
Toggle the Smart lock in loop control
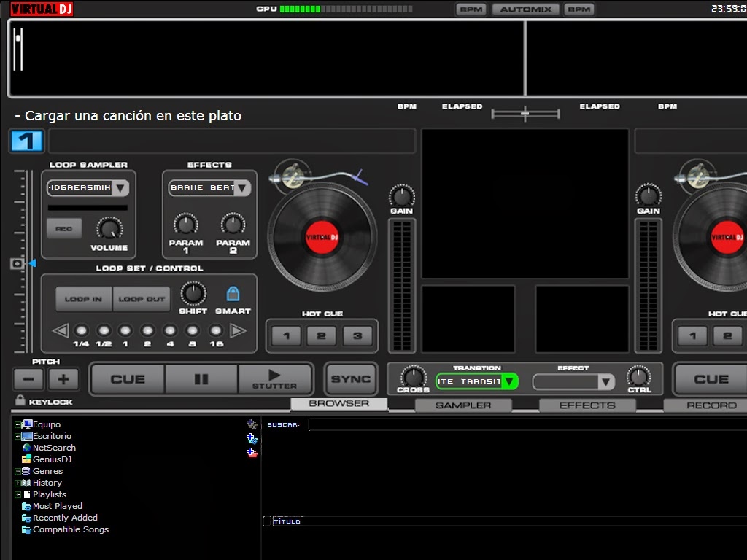click(x=233, y=295)
